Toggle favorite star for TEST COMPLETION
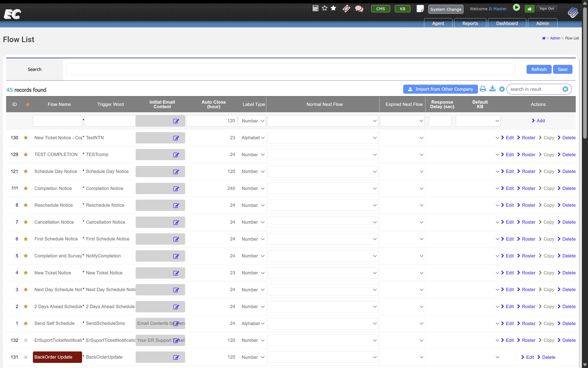The image size is (588, 368). tap(26, 155)
